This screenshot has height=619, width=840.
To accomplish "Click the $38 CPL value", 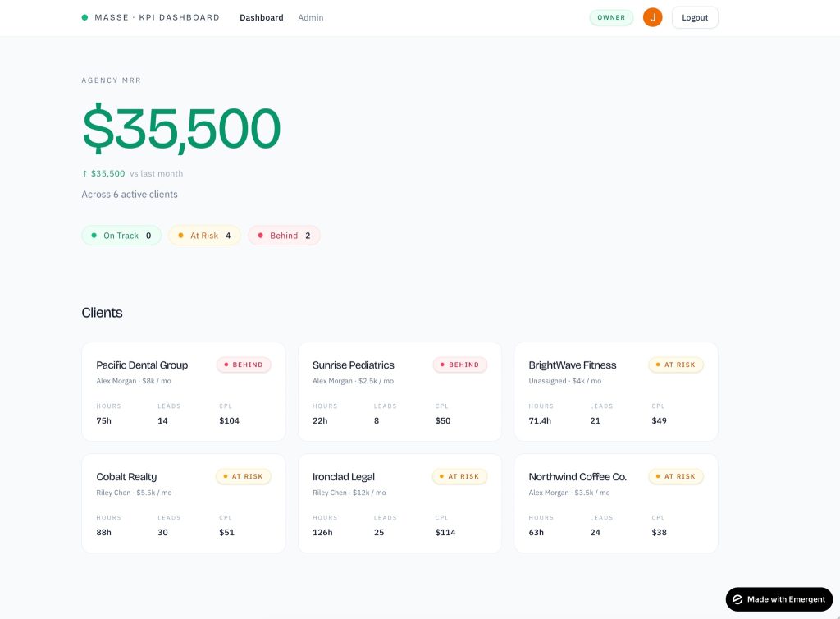I will pos(659,532).
